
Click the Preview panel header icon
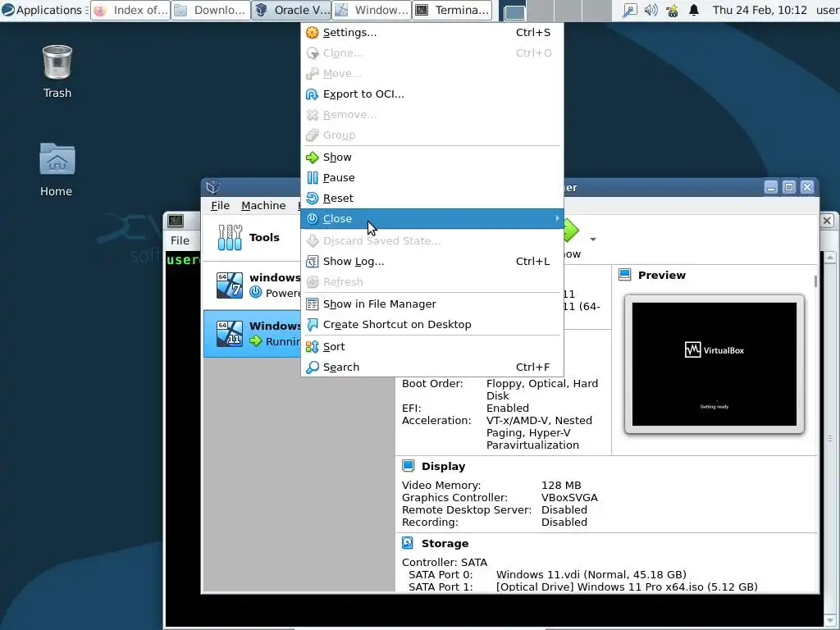tap(624, 276)
